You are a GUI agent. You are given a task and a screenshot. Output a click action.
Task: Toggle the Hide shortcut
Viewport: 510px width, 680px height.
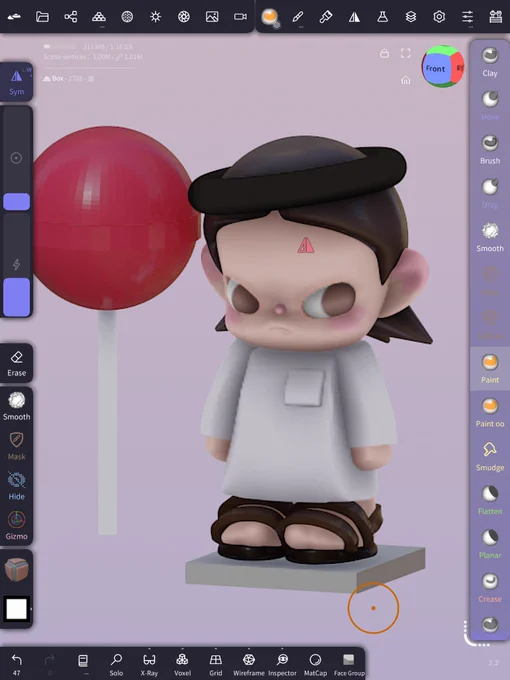pyautogui.click(x=16, y=485)
